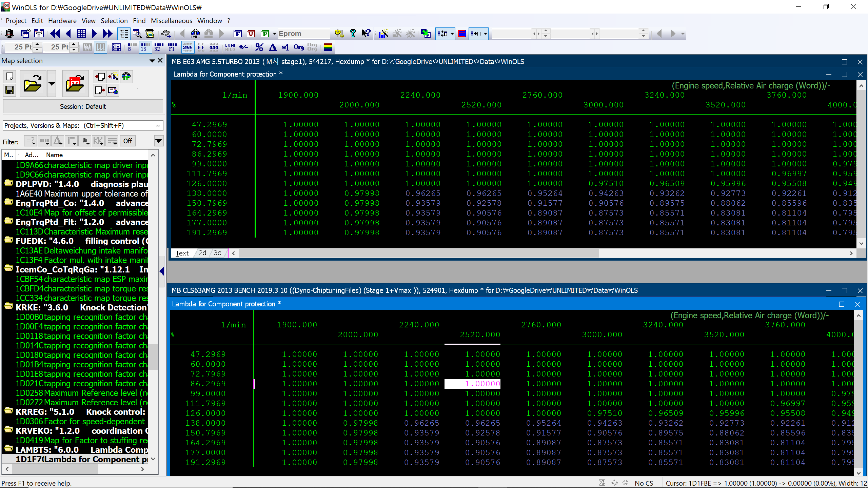Increase the first 25 Pt font size stepper

coord(38,44)
